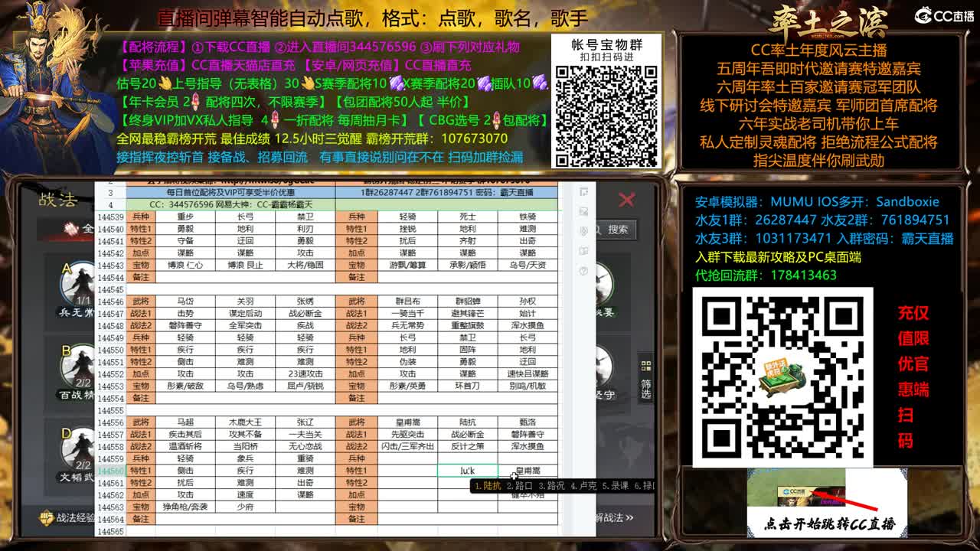Select the cell 重整旗鼓

[x=467, y=325]
